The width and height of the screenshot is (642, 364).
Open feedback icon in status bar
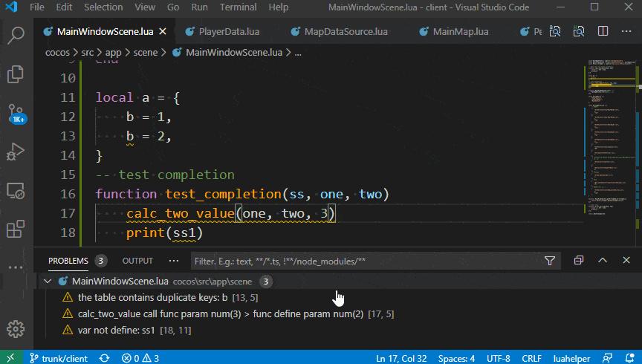coord(607,358)
